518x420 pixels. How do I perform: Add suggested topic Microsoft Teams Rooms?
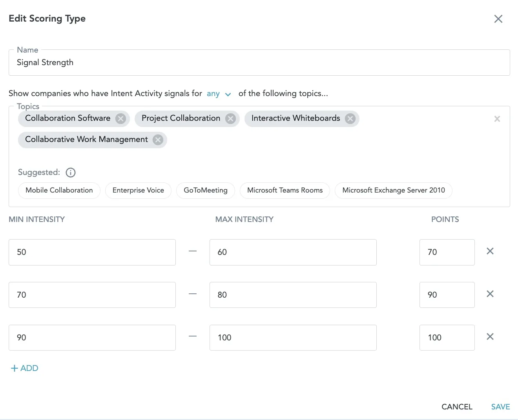tap(285, 191)
